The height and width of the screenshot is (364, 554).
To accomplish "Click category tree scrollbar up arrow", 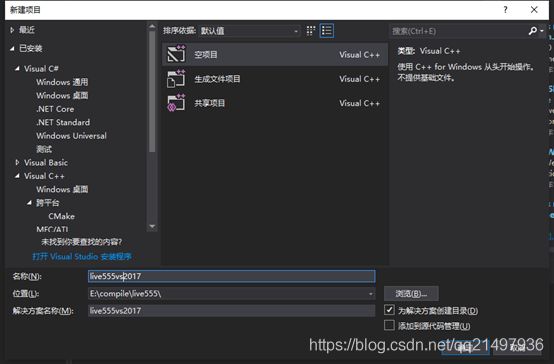I will pyautogui.click(x=152, y=27).
